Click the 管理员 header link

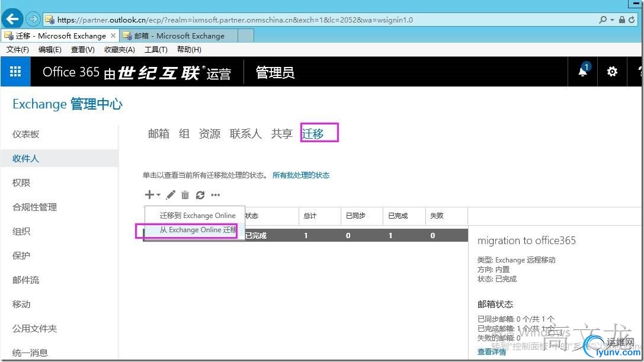point(275,72)
